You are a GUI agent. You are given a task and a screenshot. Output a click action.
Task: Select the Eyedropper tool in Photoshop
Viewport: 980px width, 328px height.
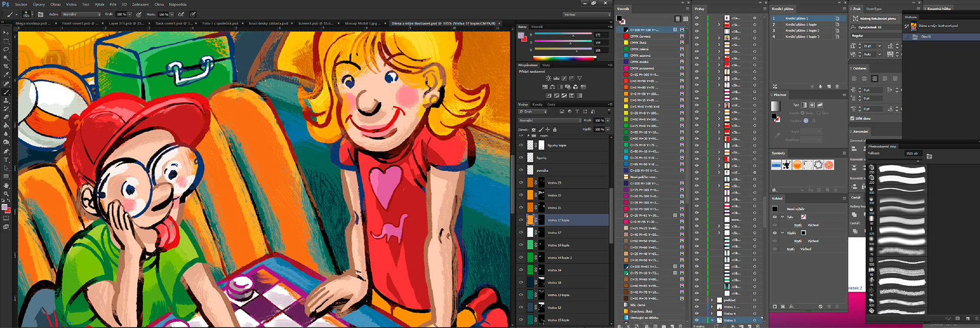point(6,75)
